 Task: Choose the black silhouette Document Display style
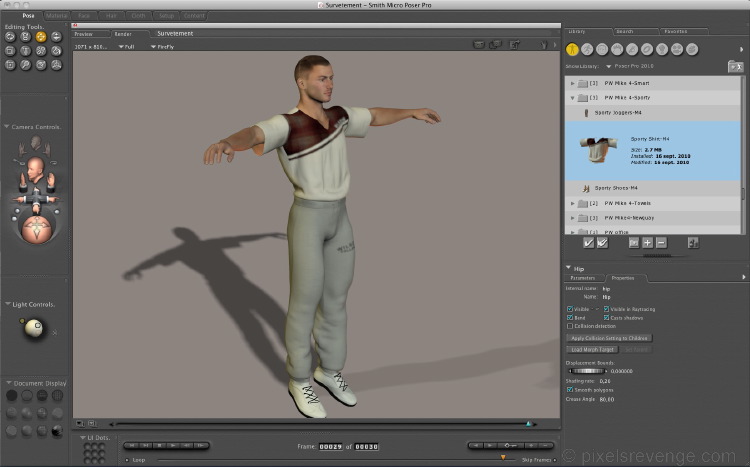click(11, 395)
